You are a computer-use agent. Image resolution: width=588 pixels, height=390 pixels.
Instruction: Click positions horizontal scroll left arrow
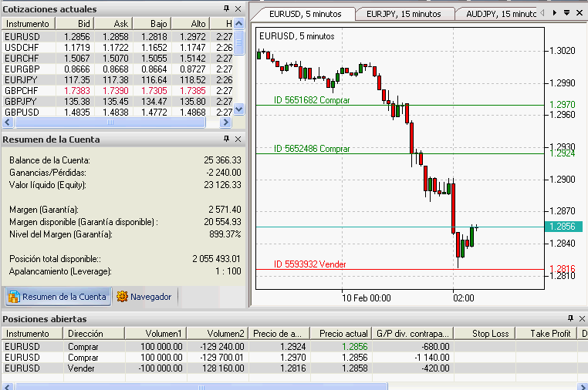(8, 386)
